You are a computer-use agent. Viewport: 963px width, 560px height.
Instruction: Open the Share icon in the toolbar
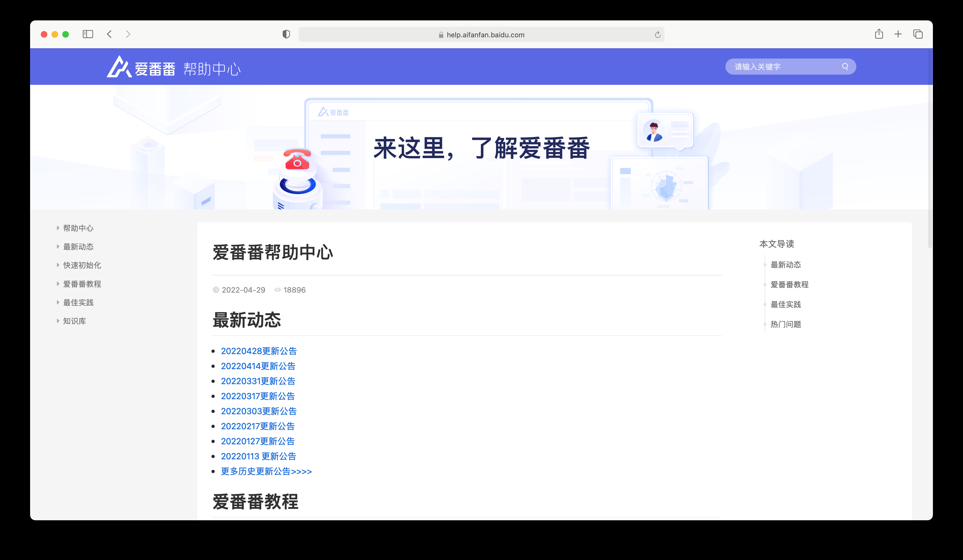pyautogui.click(x=879, y=34)
